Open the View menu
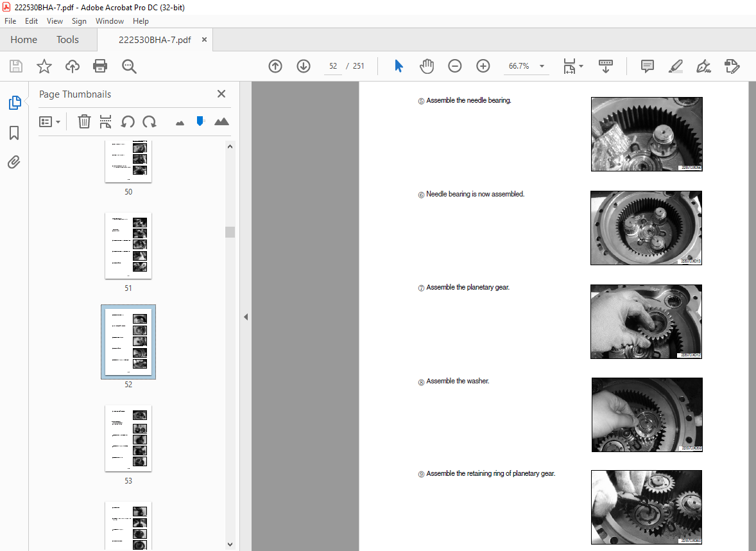 pos(55,21)
